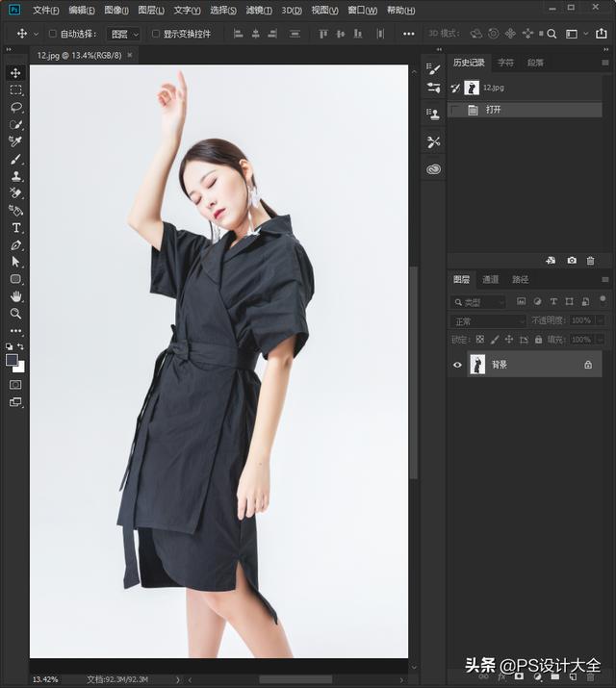The width and height of the screenshot is (616, 688).
Task: Swap foreground and background colors
Action: point(20,346)
